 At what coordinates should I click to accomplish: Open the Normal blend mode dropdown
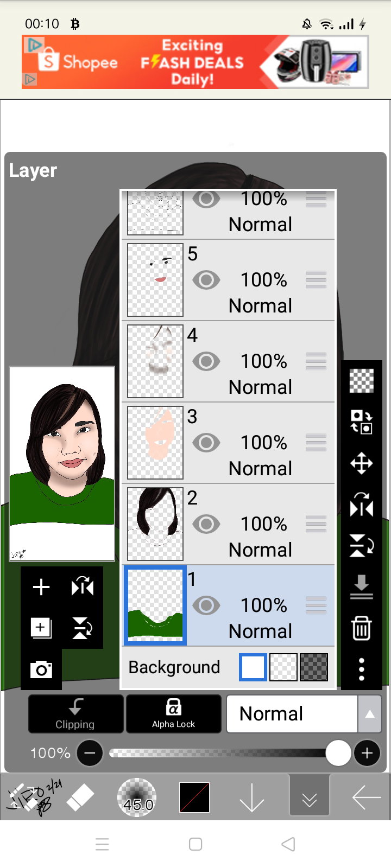click(x=292, y=714)
